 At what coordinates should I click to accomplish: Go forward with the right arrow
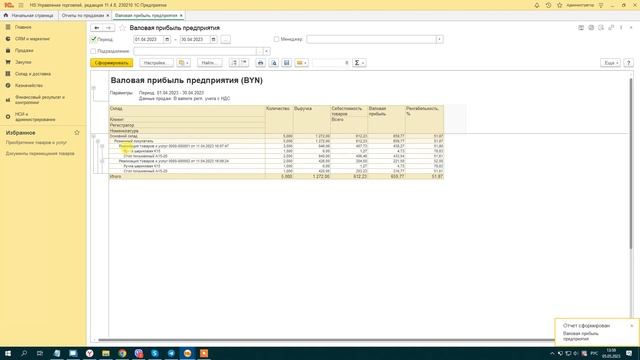tap(109, 28)
